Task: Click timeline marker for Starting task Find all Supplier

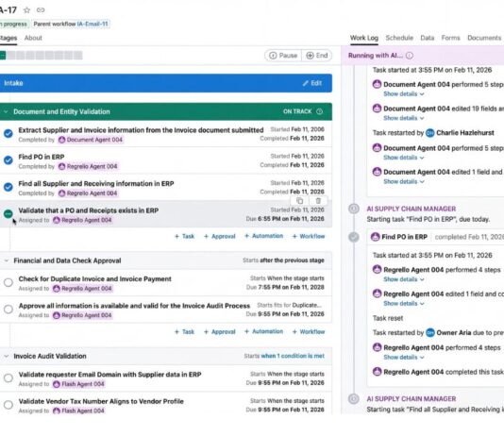Action: [x=354, y=399]
